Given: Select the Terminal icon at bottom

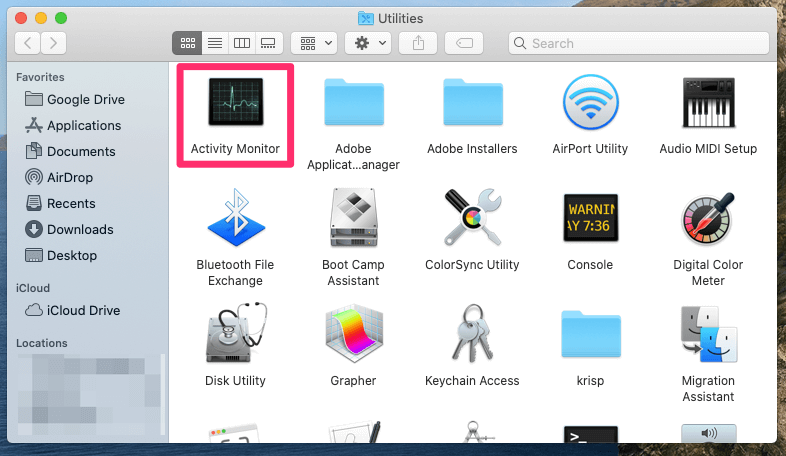Looking at the screenshot, I should pos(591,434).
